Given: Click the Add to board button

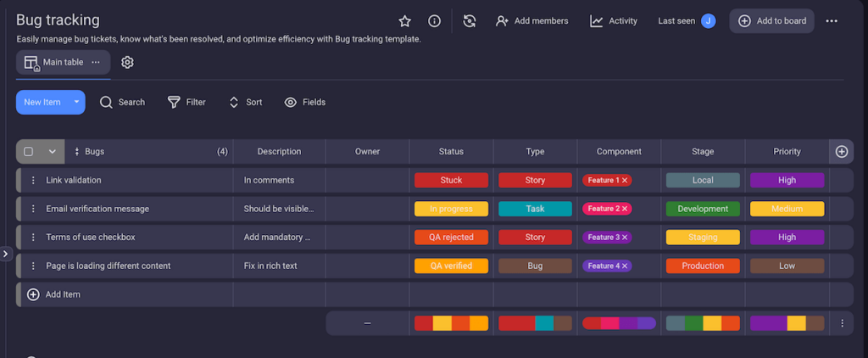Looking at the screenshot, I should point(771,21).
